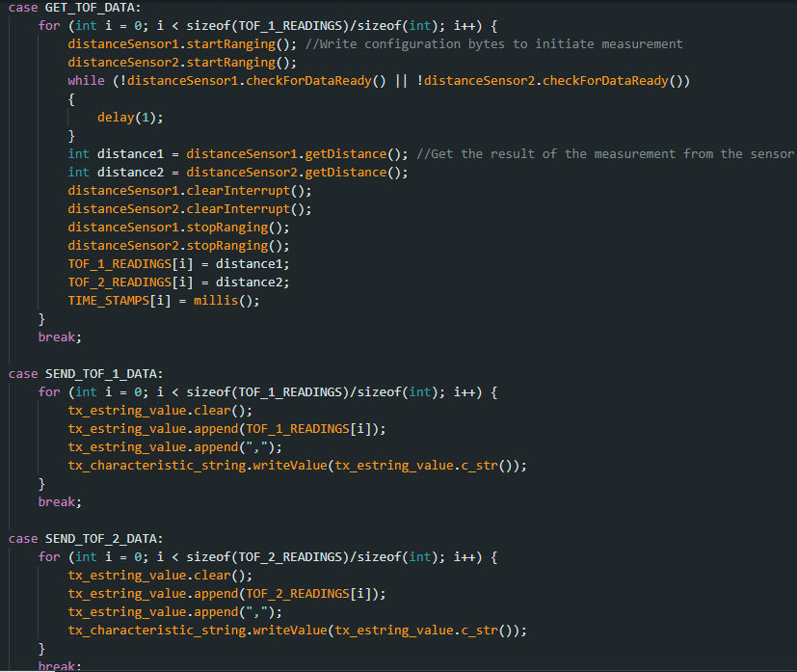Image resolution: width=797 pixels, height=672 pixels.
Task: Place cursor on the delay(1) call
Action: pos(130,118)
